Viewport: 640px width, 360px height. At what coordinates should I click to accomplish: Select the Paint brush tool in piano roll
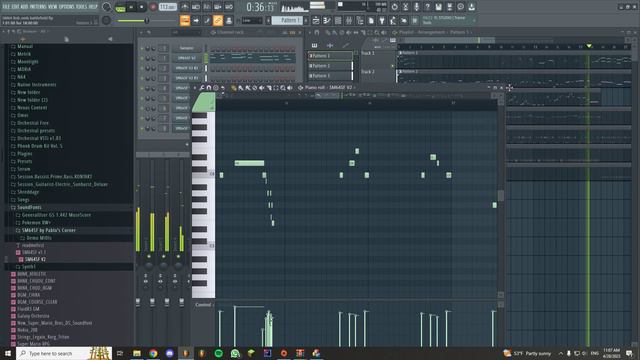[x=240, y=88]
